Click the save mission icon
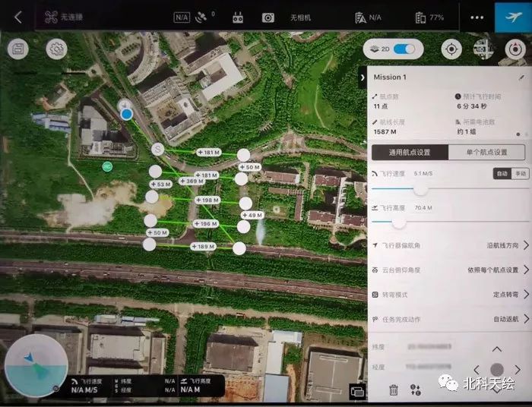Image resolution: width=532 pixels, height=407 pixels. tap(17, 49)
